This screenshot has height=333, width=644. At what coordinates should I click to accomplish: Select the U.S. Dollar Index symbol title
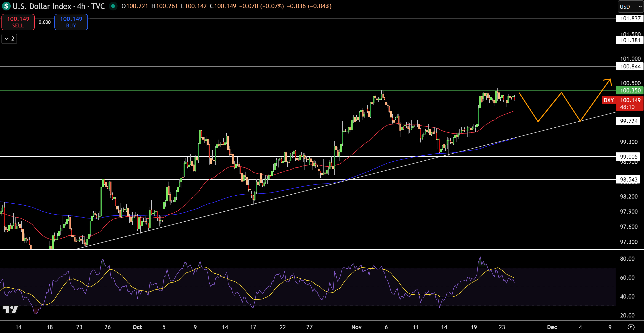pyautogui.click(x=41, y=6)
